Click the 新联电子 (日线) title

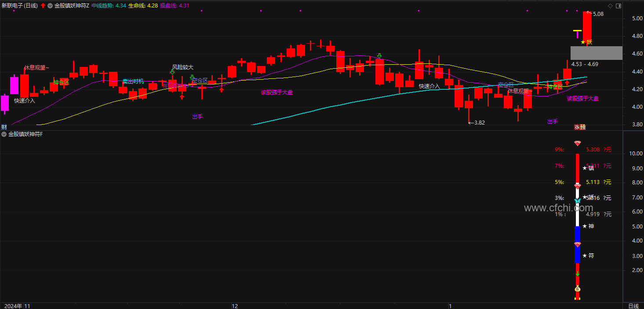click(20, 6)
